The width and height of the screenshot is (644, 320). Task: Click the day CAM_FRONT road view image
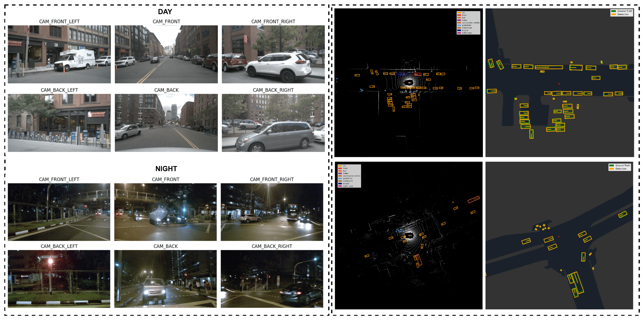click(x=166, y=54)
